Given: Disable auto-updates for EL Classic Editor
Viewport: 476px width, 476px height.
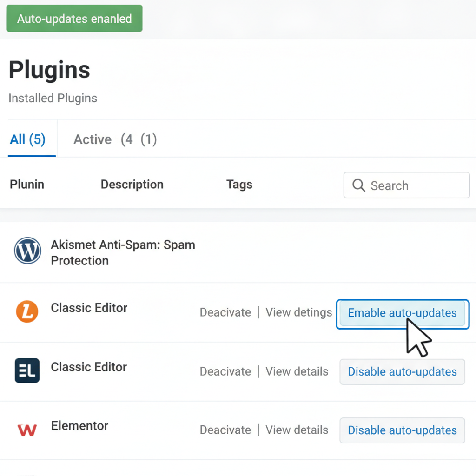Looking at the screenshot, I should [402, 371].
